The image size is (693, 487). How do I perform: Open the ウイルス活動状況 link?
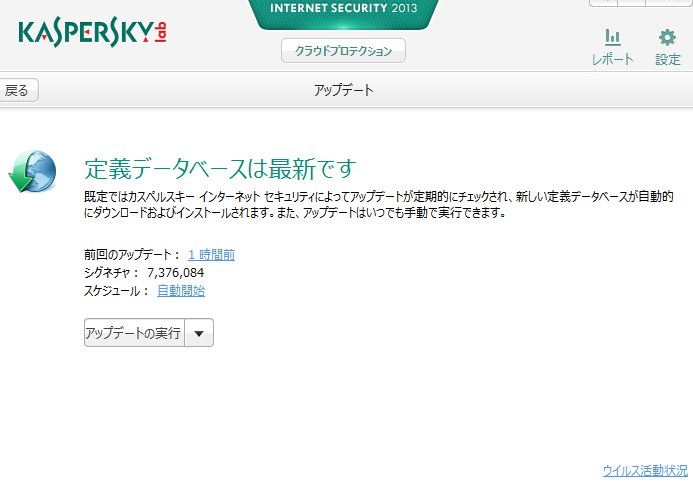(645, 470)
